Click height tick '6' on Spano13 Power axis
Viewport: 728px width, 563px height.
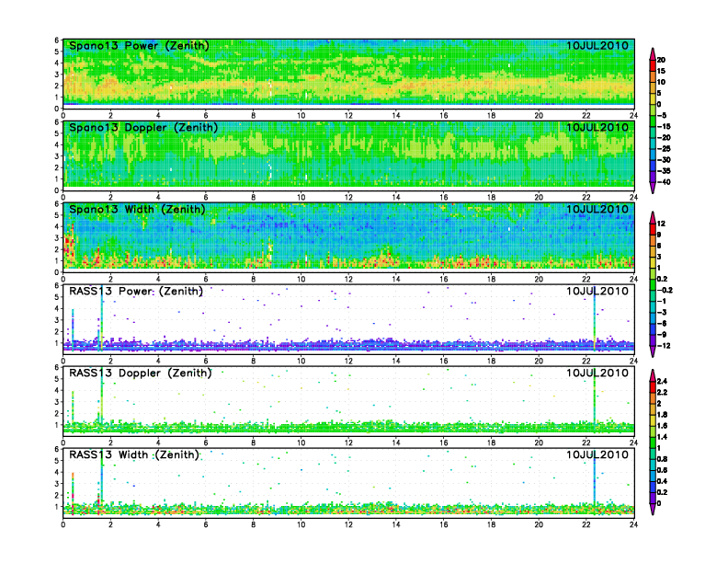[57, 40]
